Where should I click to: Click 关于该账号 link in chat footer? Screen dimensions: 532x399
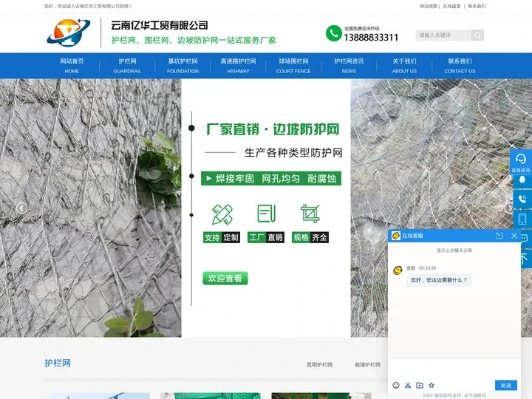(x=474, y=395)
